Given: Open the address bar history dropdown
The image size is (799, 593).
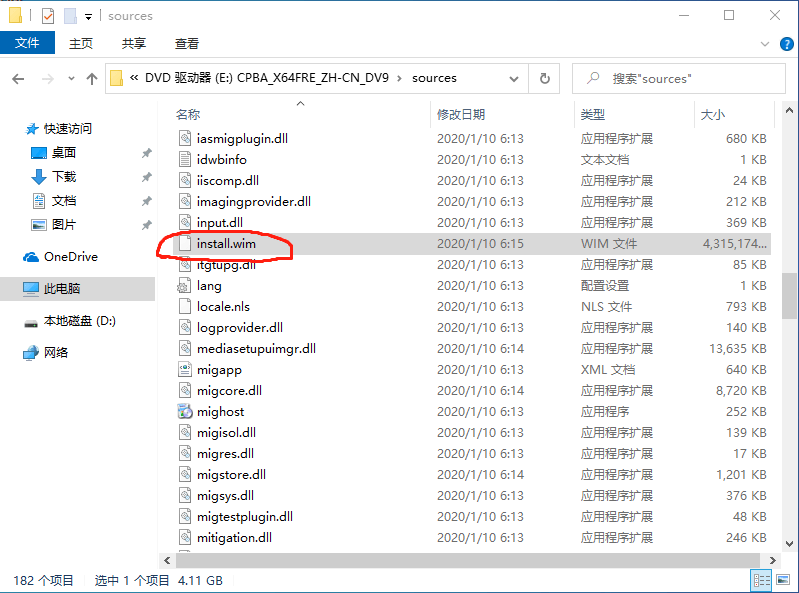Looking at the screenshot, I should (x=515, y=78).
